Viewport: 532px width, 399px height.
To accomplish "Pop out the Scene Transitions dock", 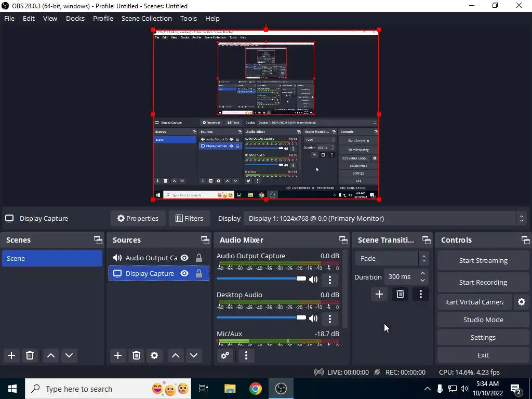I will 427,240.
